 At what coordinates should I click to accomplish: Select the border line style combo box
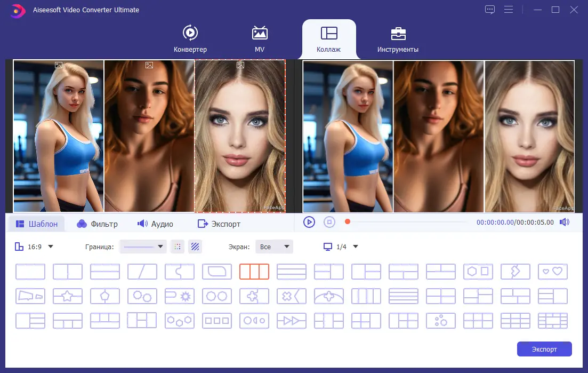click(x=143, y=247)
